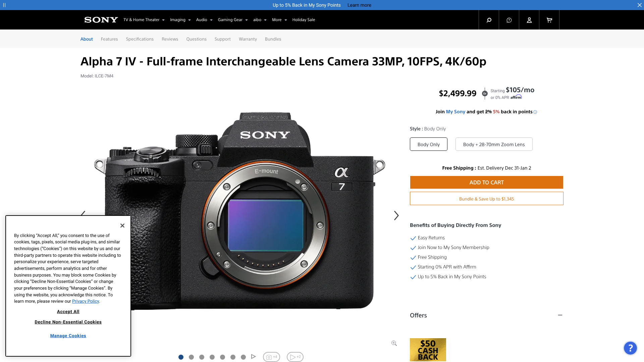Click the camera +4 photos badge
This screenshot has height=362, width=644.
(x=271, y=357)
